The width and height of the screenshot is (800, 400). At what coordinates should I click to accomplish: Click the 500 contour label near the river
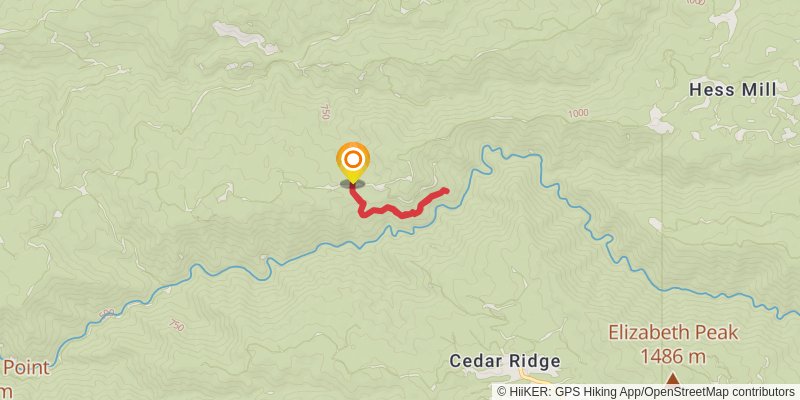pos(107,313)
